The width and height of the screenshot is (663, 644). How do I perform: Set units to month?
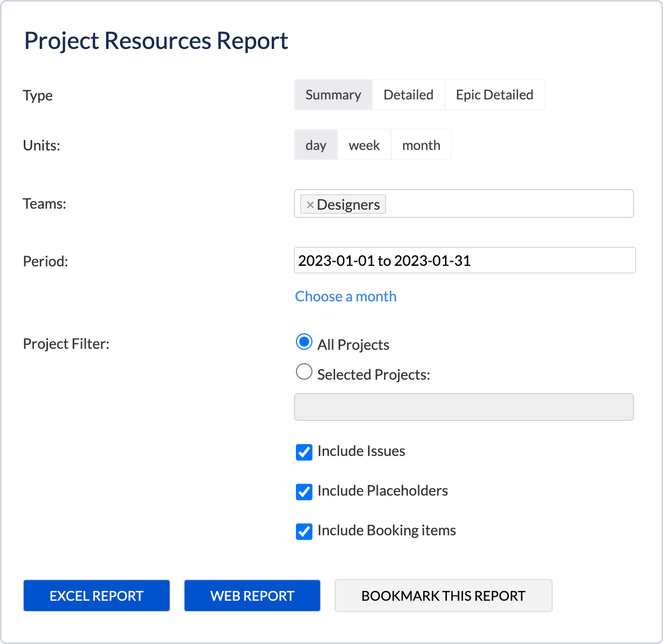pos(421,145)
